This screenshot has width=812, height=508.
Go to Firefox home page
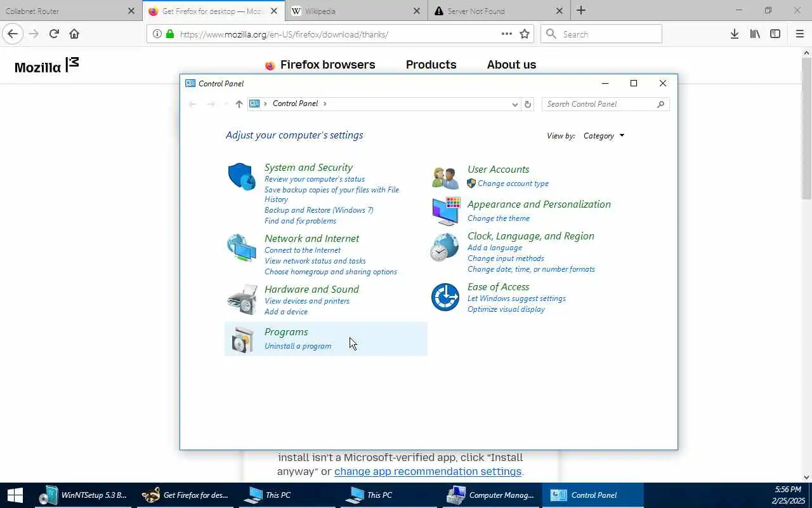[74, 34]
